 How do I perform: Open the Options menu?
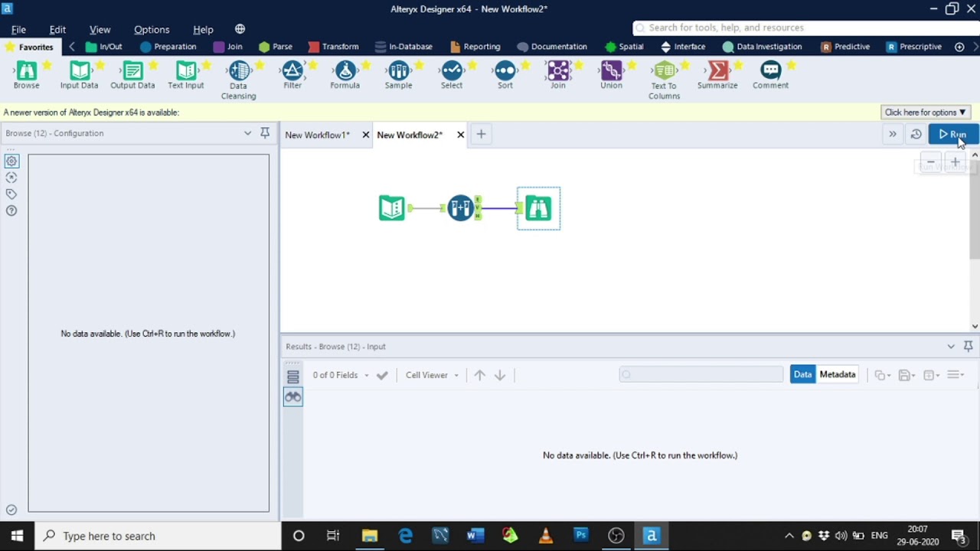152,29
